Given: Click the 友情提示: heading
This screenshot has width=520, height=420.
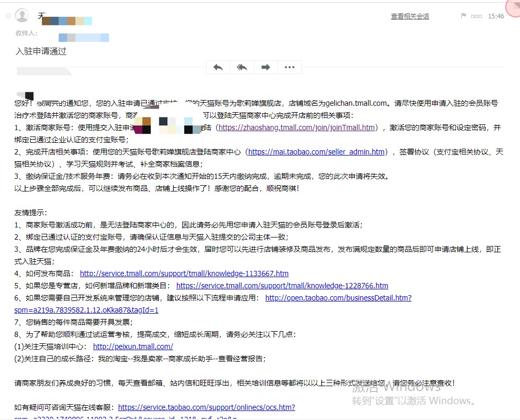Looking at the screenshot, I should 31,213.
